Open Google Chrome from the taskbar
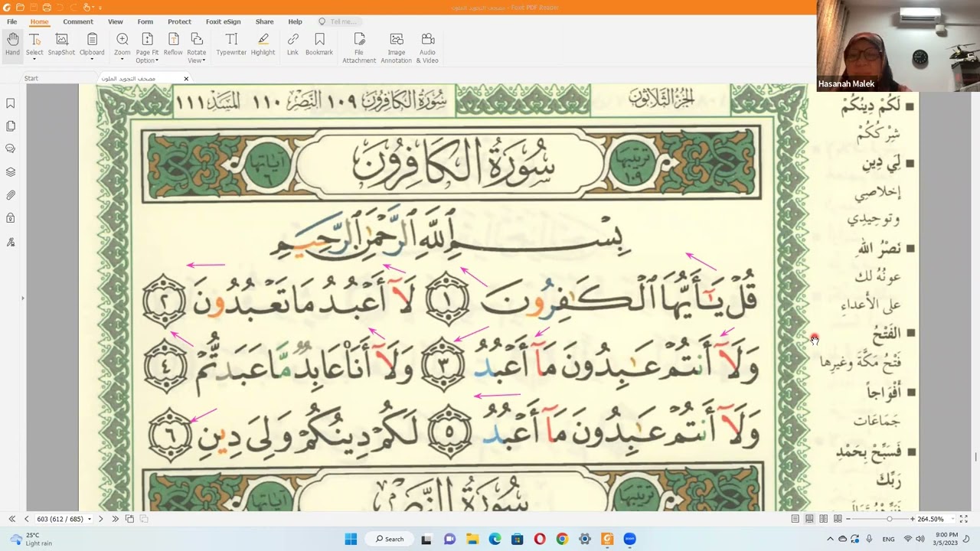Viewport: 980px width, 551px height. (562, 539)
